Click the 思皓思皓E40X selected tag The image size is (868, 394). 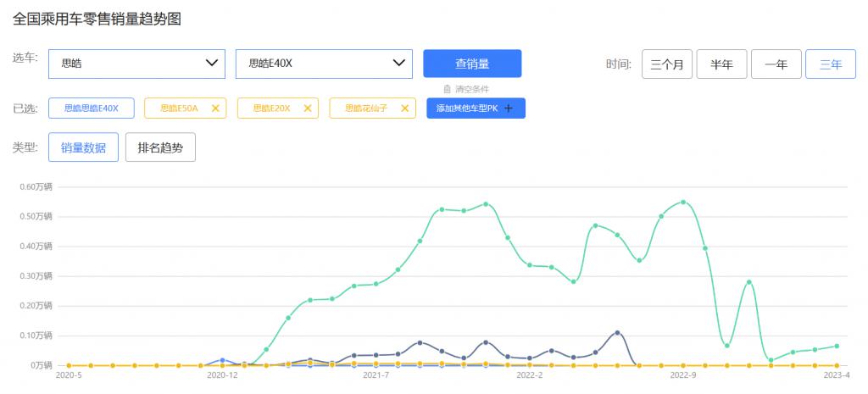(x=92, y=108)
